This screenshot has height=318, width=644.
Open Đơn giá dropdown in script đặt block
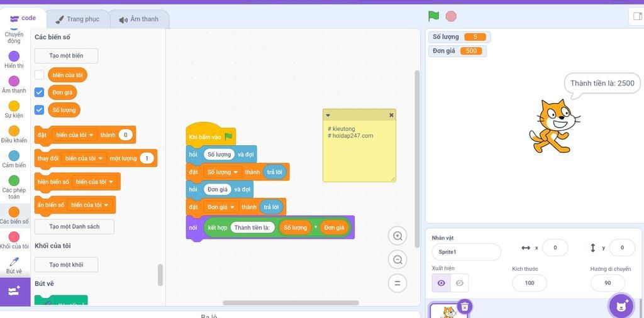(x=222, y=207)
